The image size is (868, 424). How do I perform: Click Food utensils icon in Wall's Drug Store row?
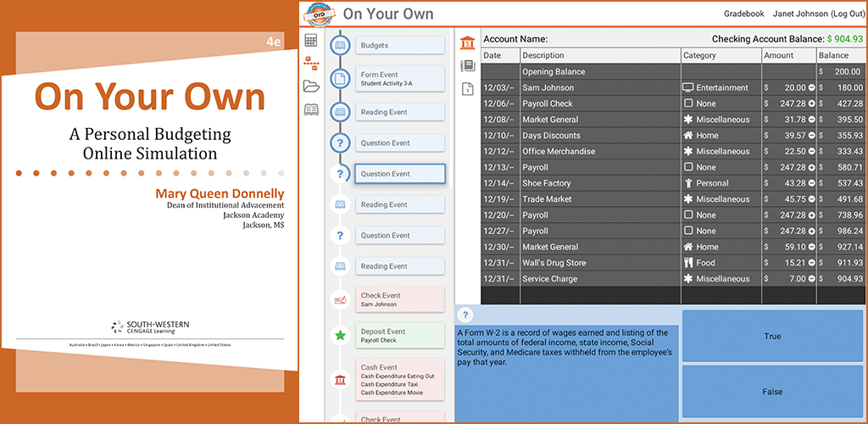click(x=688, y=263)
